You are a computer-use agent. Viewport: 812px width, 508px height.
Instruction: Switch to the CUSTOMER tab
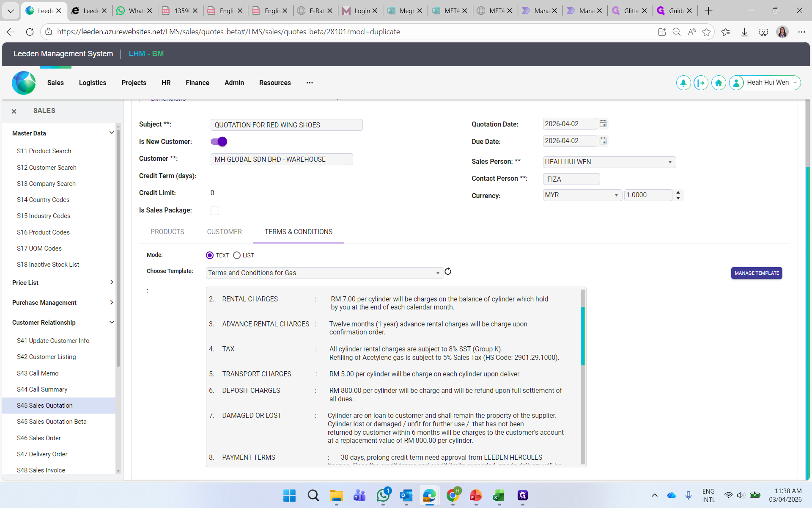[225, 232]
